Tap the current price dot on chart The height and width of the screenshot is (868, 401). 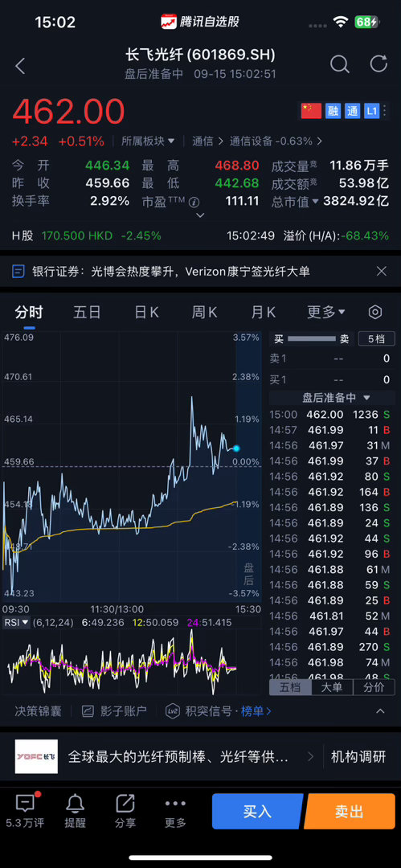click(236, 448)
